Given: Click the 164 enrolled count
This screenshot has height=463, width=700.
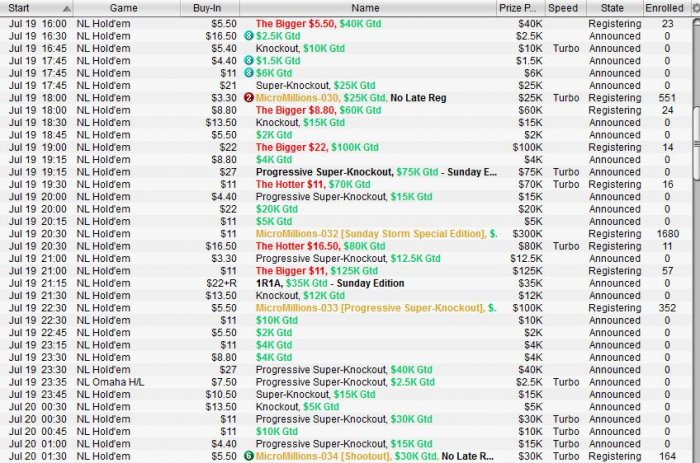Looking at the screenshot, I should point(667,456).
